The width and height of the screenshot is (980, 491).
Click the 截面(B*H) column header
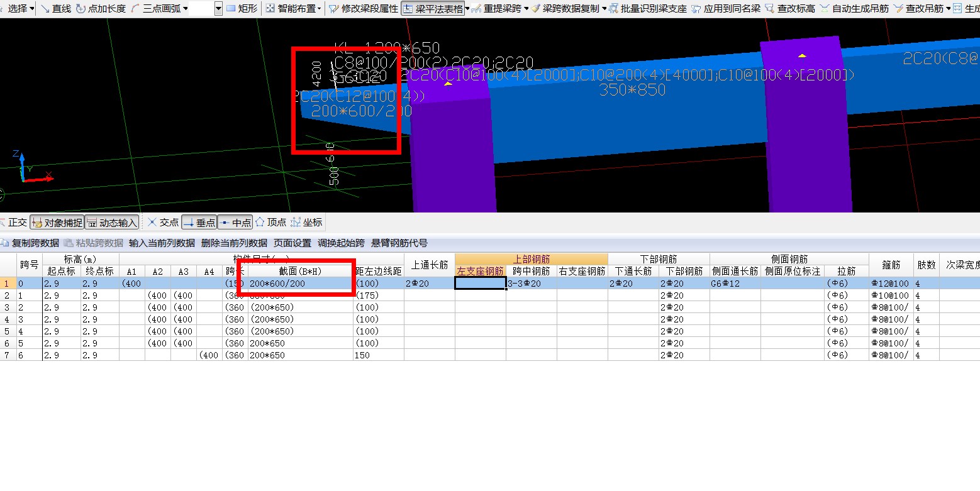coord(301,271)
